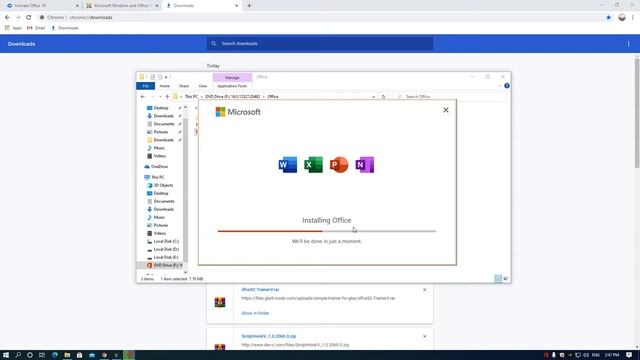Screen dimensions: 640x360
Task: Open Task View on taskbar
Action: (x=42, y=355)
